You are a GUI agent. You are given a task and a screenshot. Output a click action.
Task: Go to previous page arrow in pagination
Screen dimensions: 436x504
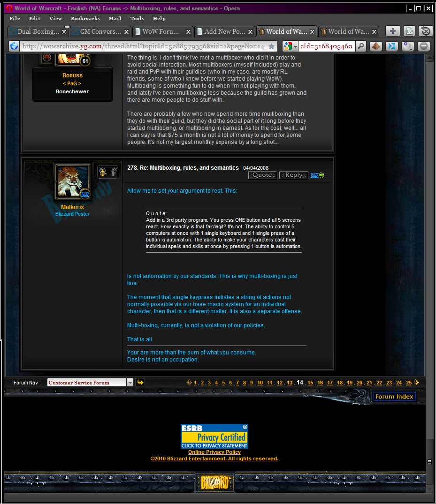pyautogui.click(x=189, y=383)
